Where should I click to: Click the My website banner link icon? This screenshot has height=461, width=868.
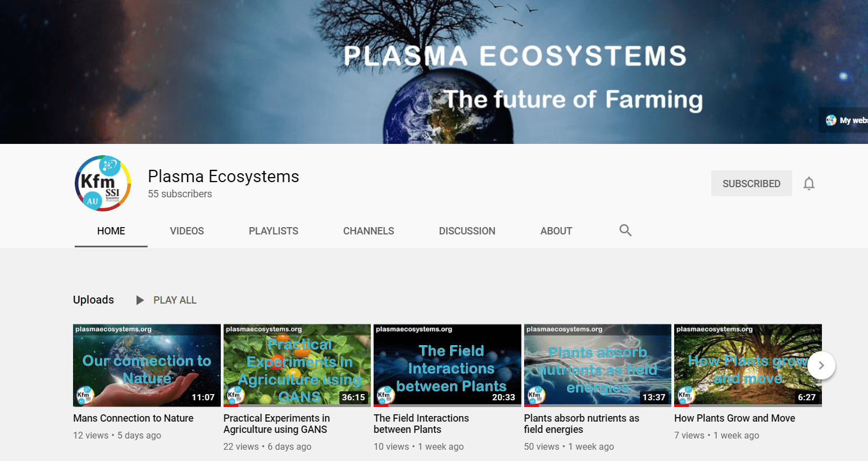pos(831,120)
